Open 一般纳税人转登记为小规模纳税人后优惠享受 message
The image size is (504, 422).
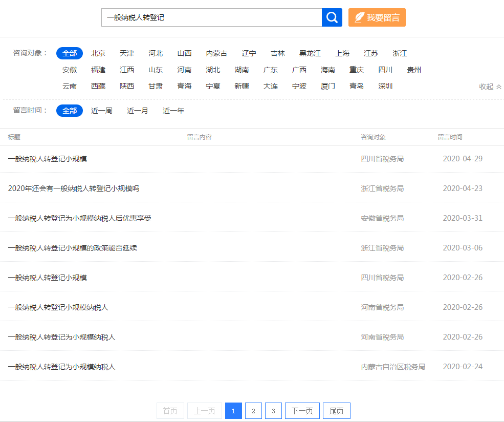pos(79,218)
